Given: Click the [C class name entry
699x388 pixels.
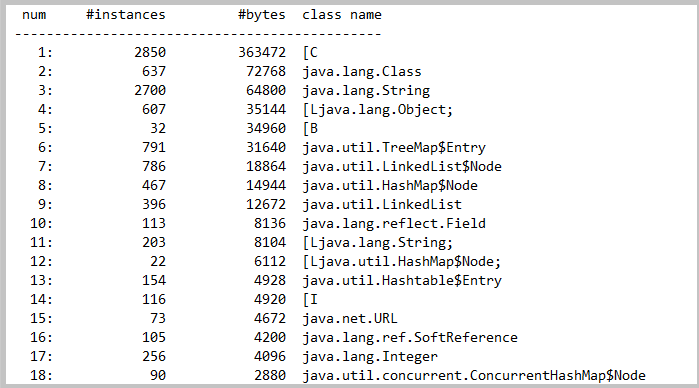Looking at the screenshot, I should click(310, 53).
